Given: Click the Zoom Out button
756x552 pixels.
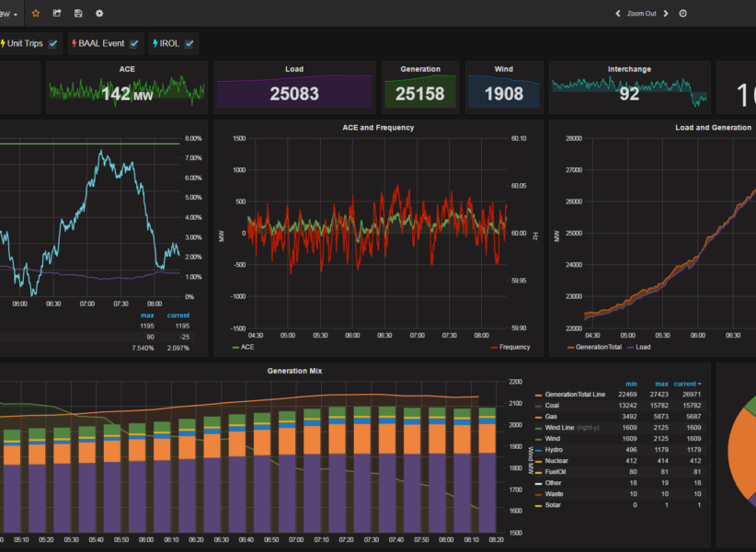Looking at the screenshot, I should (641, 14).
